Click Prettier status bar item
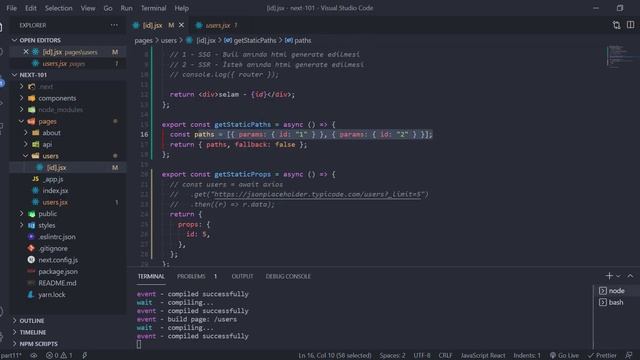This screenshot has width=640, height=360. (602, 356)
